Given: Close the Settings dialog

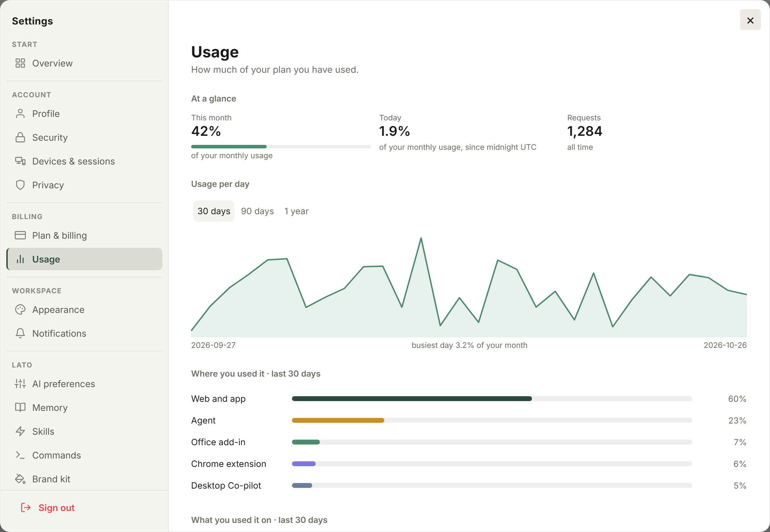Looking at the screenshot, I should [x=750, y=20].
